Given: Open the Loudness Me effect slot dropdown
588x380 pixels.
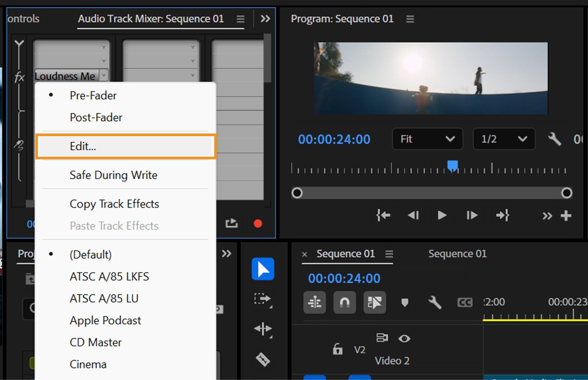Looking at the screenshot, I should tap(104, 76).
